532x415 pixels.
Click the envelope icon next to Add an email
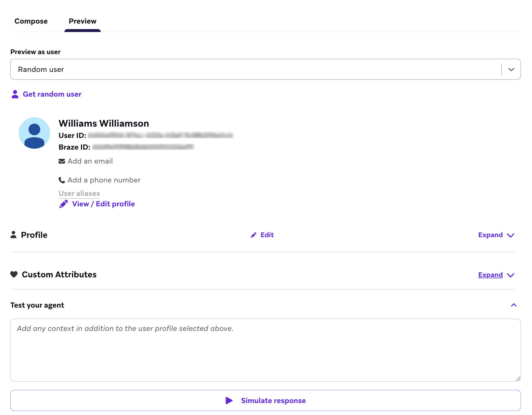(x=61, y=161)
